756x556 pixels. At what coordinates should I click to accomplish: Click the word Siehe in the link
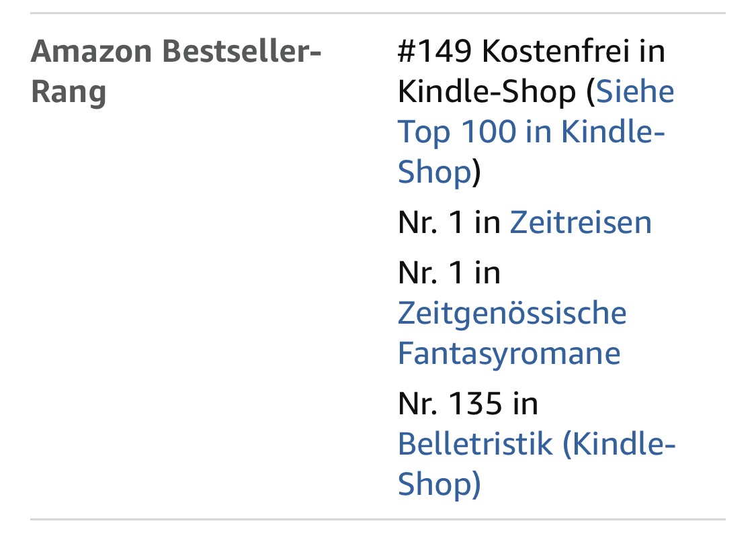tap(635, 91)
